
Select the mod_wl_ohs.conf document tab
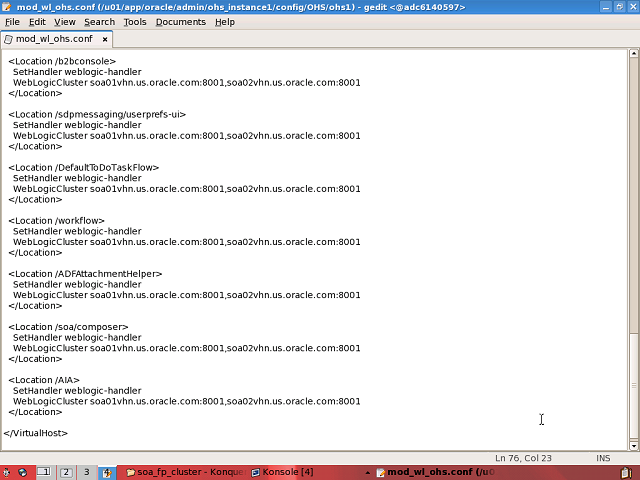coord(55,40)
